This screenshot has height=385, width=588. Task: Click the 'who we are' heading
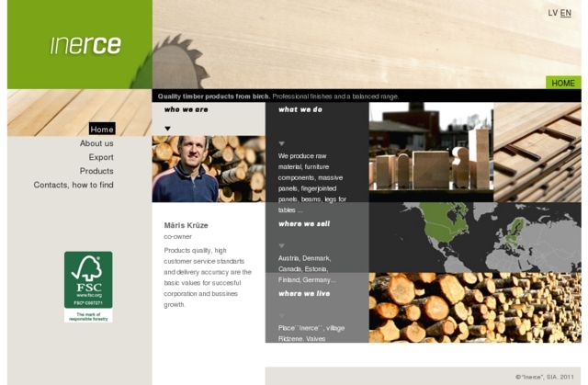(187, 109)
